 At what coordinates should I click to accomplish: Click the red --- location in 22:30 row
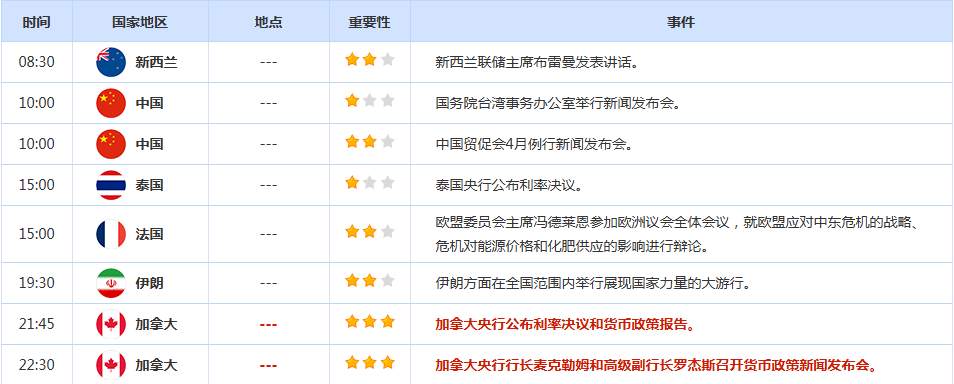tap(268, 366)
